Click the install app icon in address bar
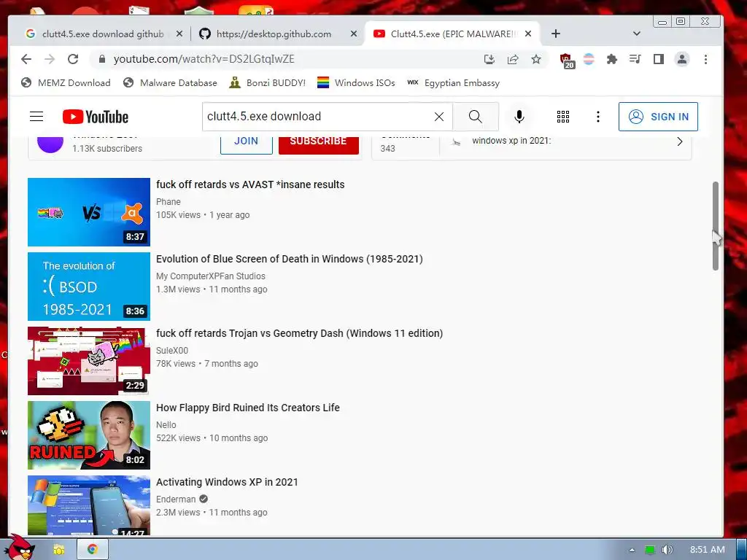This screenshot has width=747, height=560. point(489,59)
